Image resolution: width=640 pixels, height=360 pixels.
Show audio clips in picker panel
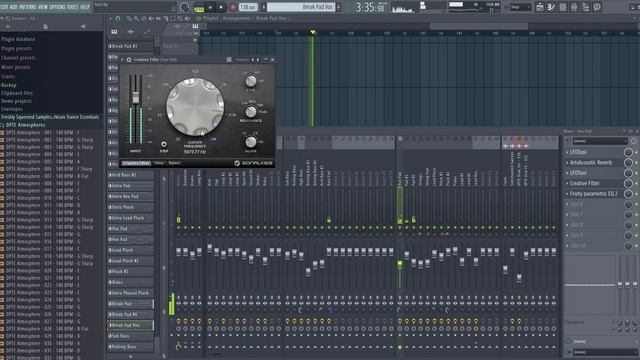pyautogui.click(x=131, y=31)
